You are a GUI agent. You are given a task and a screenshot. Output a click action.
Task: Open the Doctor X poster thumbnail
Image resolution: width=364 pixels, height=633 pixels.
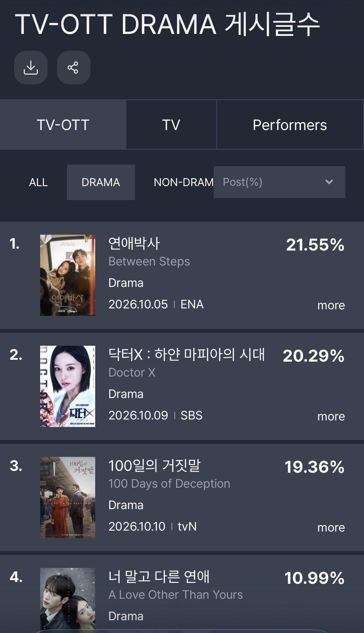[x=68, y=386]
